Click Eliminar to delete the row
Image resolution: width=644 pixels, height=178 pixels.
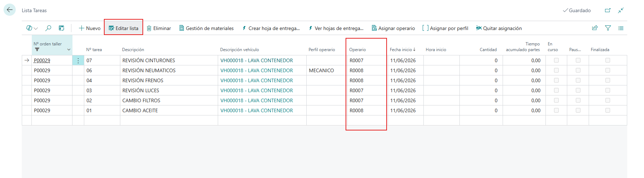coord(159,28)
